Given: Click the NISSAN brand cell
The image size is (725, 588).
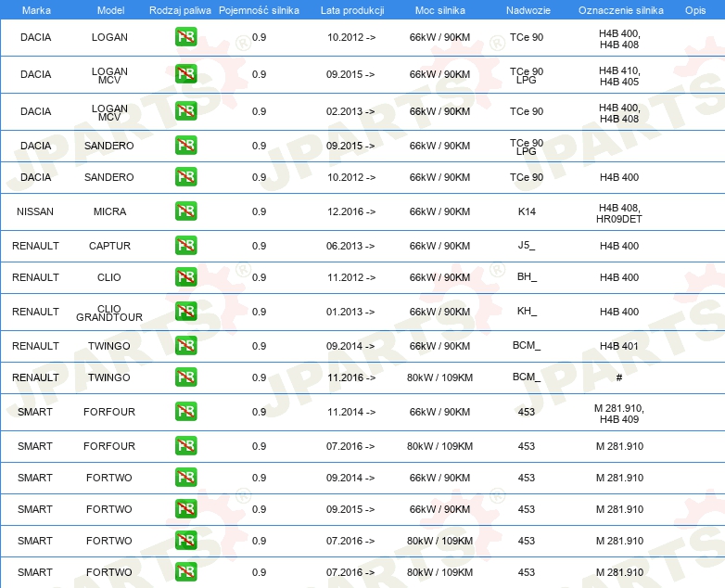Looking at the screenshot, I should (x=35, y=211).
